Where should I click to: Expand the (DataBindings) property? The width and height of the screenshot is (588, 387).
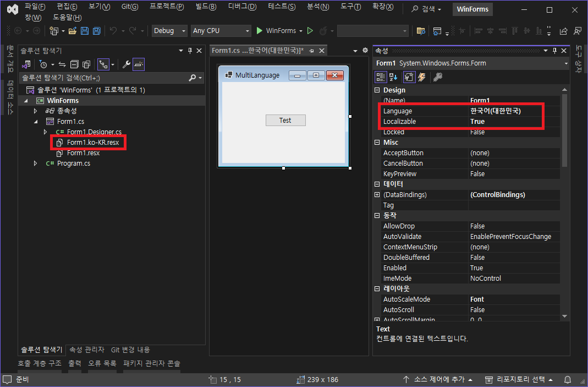(x=377, y=195)
